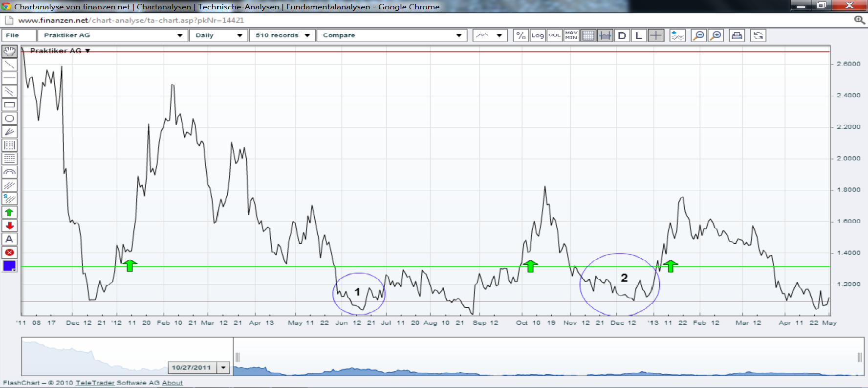Open the 510 records dropdown
The image size is (868, 388).
[282, 36]
